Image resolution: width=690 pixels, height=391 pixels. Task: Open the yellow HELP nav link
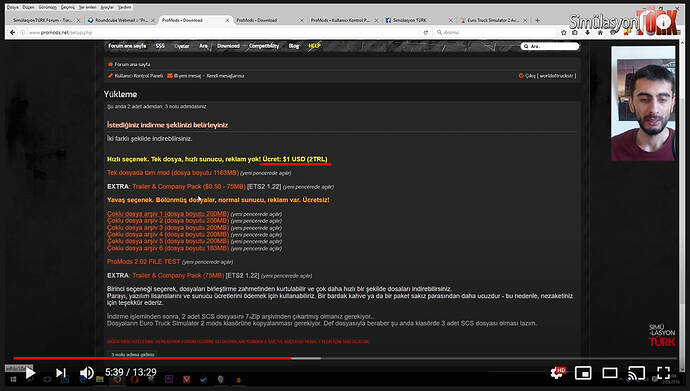tap(314, 46)
